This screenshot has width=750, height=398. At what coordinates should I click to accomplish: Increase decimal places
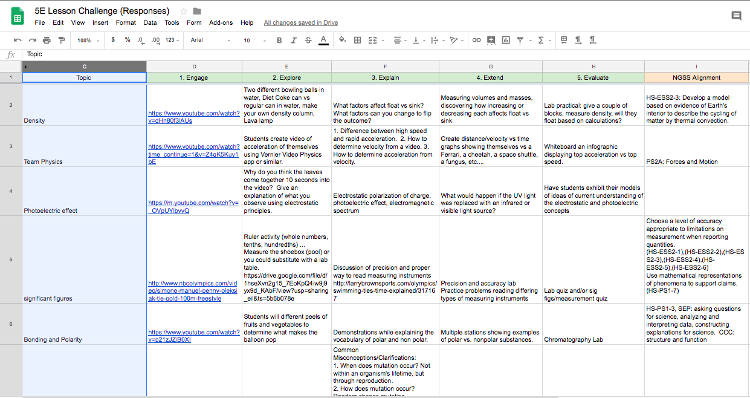tap(156, 41)
